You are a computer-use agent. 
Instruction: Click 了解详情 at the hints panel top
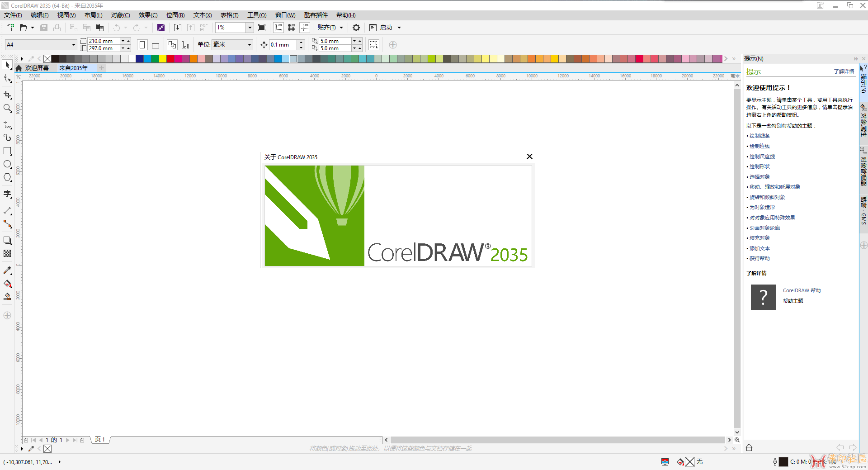pos(844,71)
